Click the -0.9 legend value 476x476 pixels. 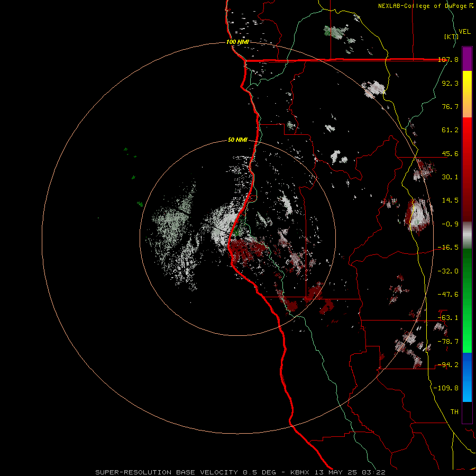450,224
